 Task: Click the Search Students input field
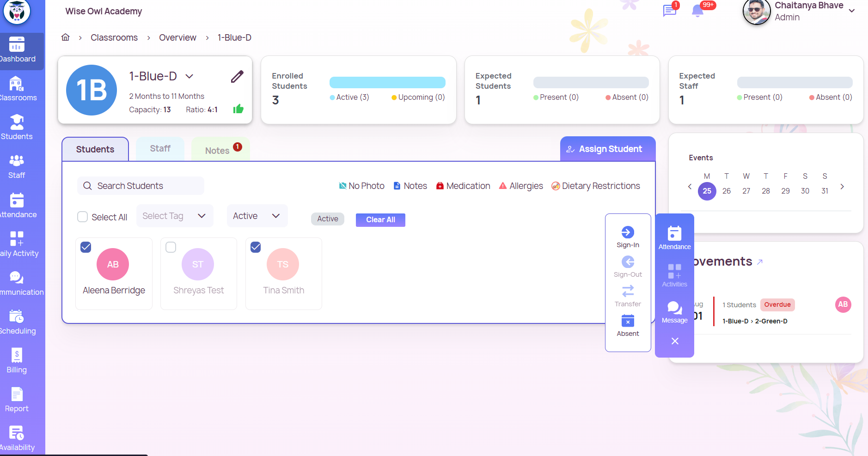point(141,186)
